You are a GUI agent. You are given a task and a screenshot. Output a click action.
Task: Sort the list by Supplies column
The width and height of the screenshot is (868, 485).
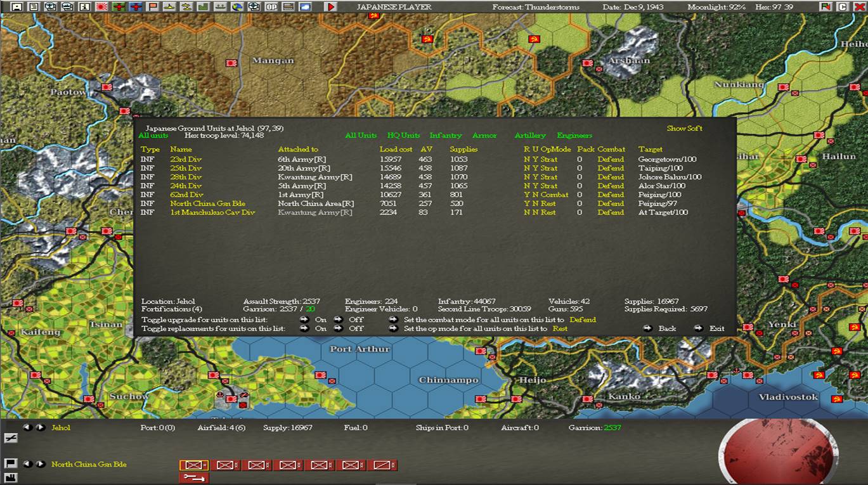pyautogui.click(x=463, y=149)
